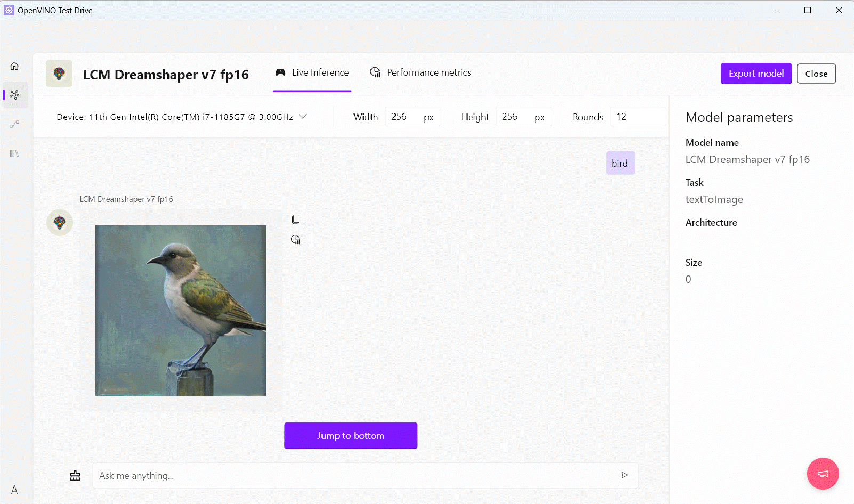The height and width of the screenshot is (504, 854).
Task: Open the library sidebar icon
Action: pyautogui.click(x=14, y=153)
